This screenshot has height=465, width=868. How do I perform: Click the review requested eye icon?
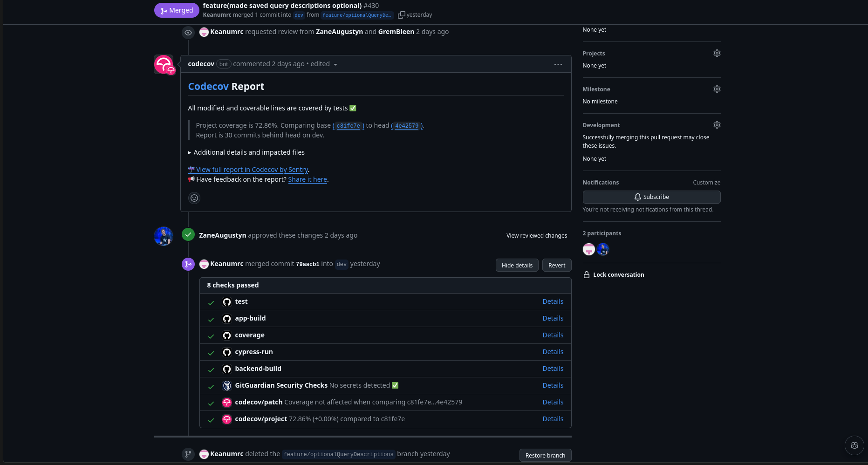click(x=188, y=33)
